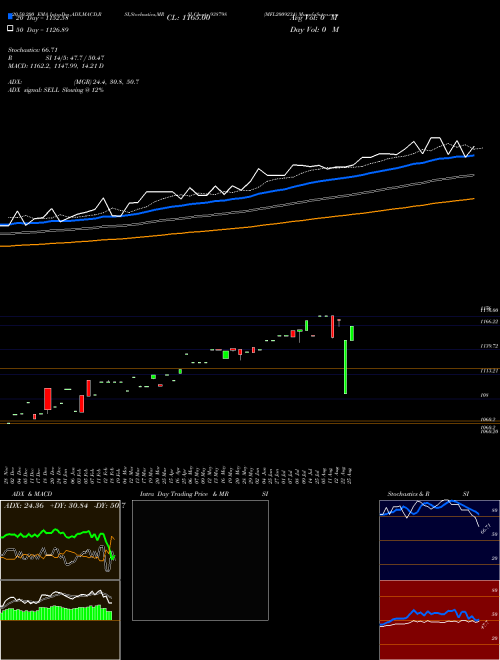
Task: Click the tall green candlestick near chart end
Action: pos(346,367)
